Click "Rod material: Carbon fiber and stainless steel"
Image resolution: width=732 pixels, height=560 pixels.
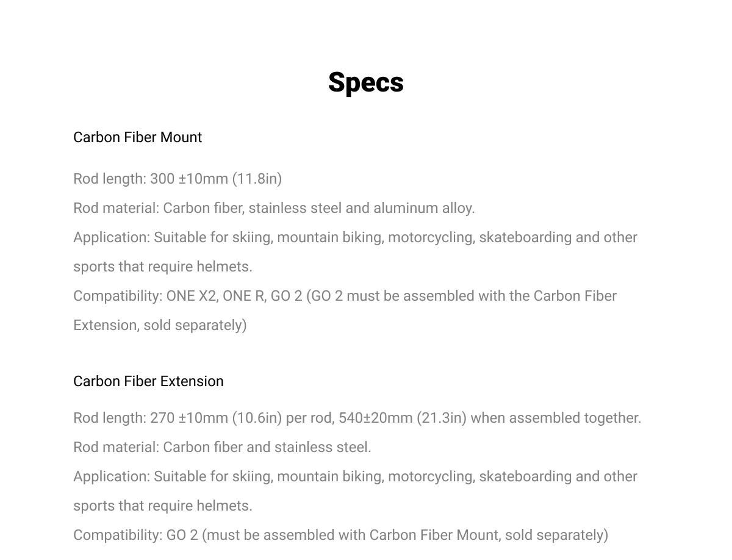(x=222, y=447)
